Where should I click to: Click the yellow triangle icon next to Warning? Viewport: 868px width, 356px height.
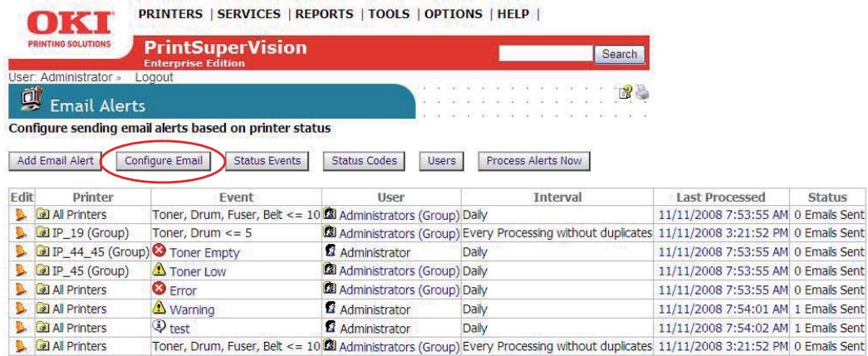pos(159,307)
